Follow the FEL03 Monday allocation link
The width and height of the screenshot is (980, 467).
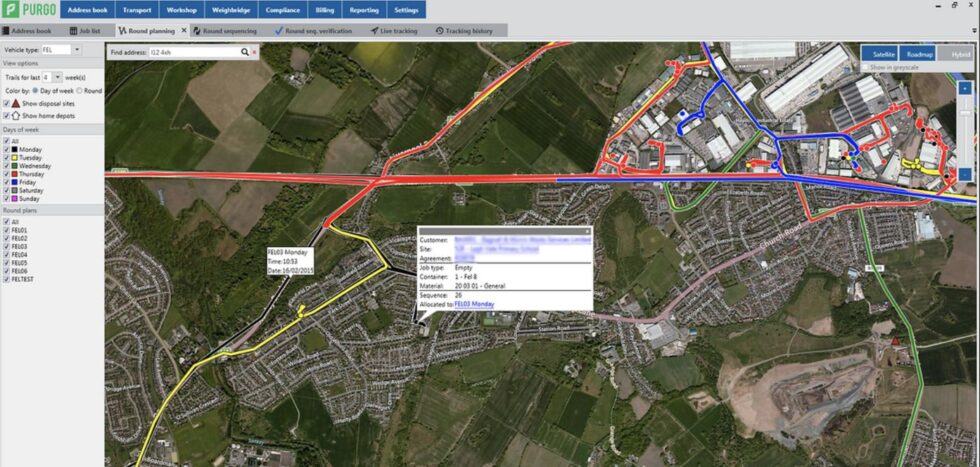474,304
